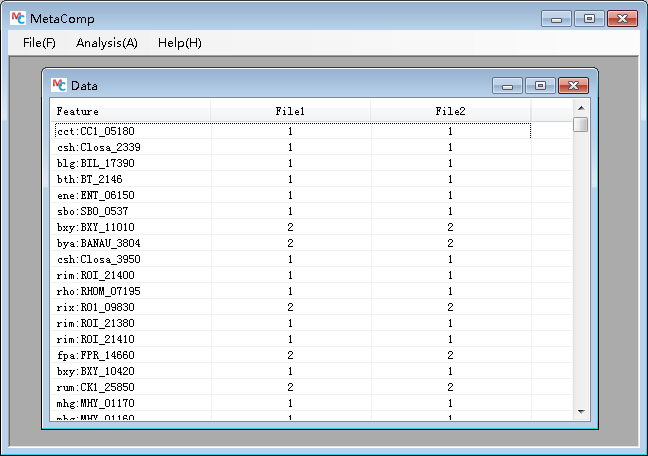Select the rho:RHOM_07195 feature row
The image size is (648, 456).
(x=98, y=291)
